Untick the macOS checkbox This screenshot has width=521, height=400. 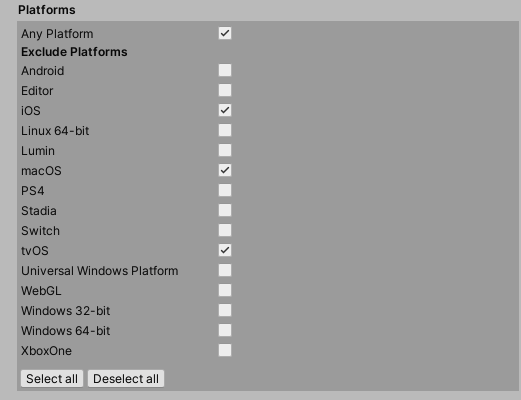point(225,170)
